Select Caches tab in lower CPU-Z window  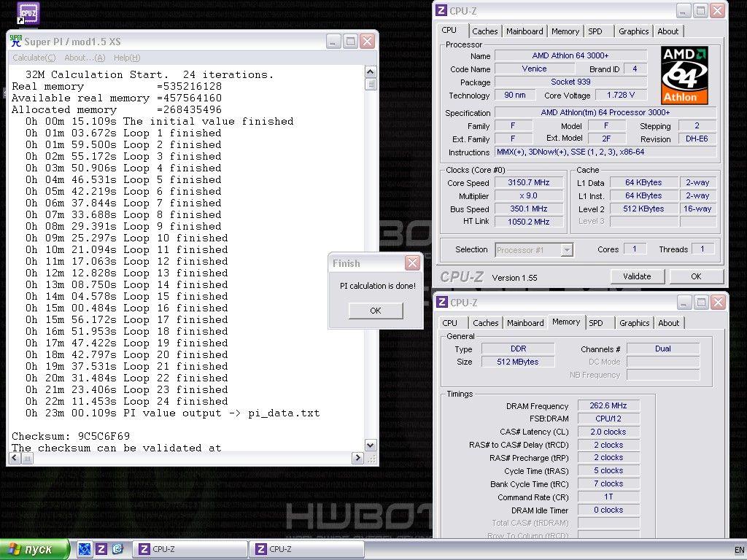485,323
